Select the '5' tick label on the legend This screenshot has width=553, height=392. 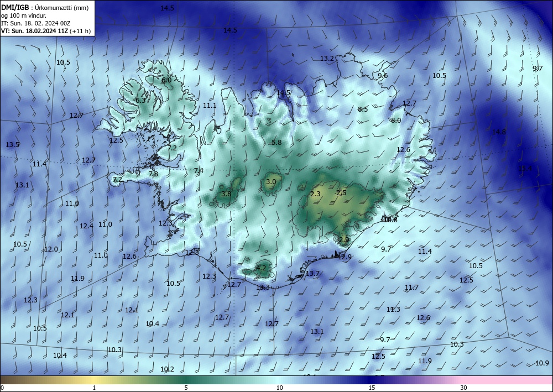186,388
